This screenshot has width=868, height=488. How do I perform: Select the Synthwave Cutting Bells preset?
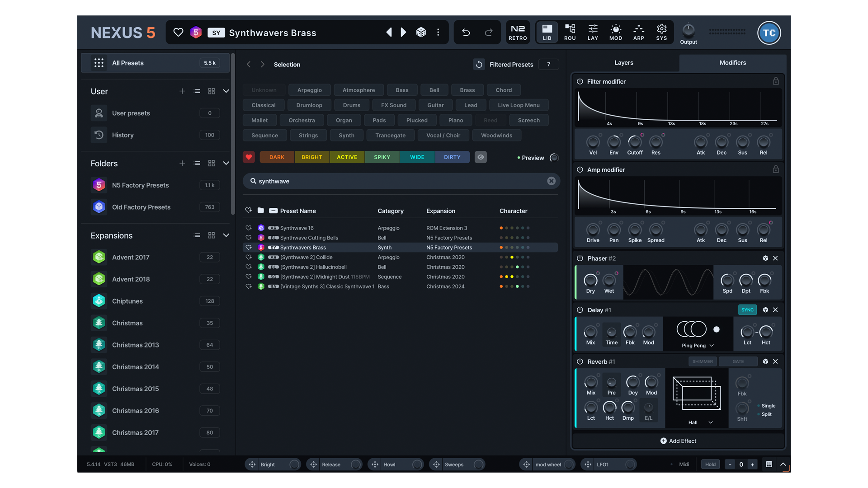click(400, 238)
